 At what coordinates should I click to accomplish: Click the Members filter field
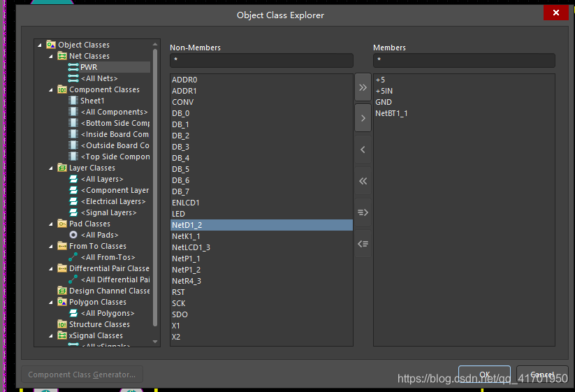(463, 61)
